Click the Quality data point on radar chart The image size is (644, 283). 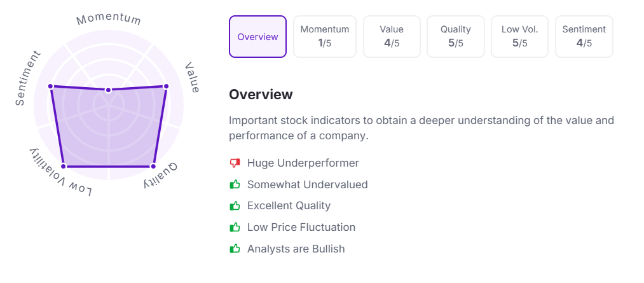(x=153, y=167)
